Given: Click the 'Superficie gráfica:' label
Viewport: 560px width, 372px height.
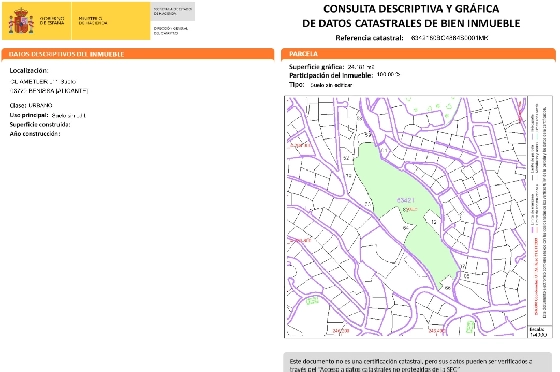Looking at the screenshot, I should (316, 67).
